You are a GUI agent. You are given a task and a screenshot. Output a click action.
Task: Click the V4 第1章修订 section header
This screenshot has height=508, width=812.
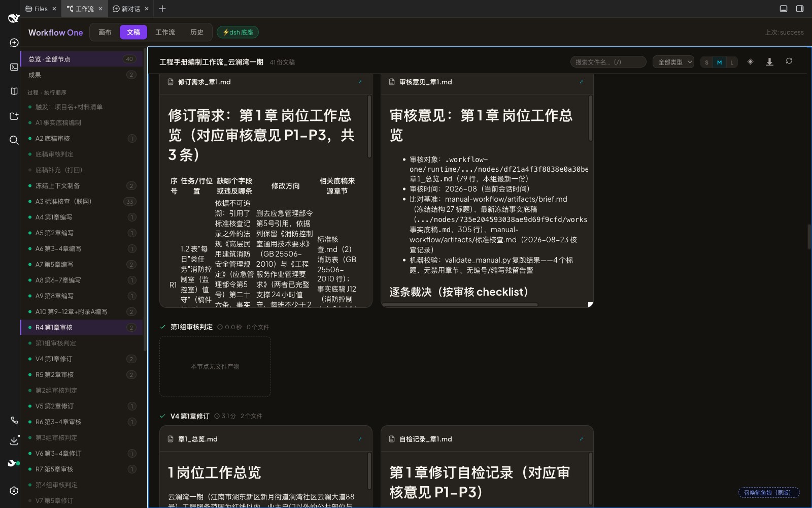pyautogui.click(x=190, y=416)
